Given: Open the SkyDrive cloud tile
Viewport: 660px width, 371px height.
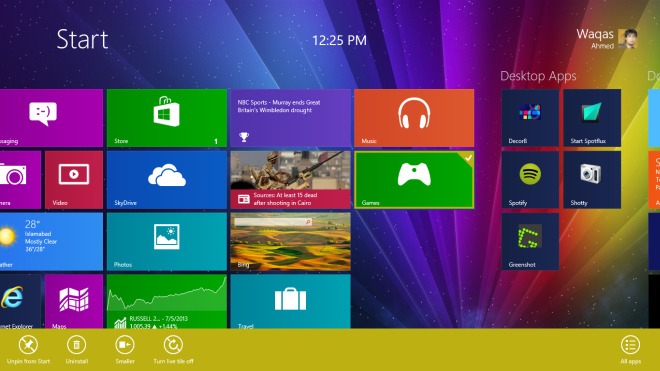Looking at the screenshot, I should [167, 180].
